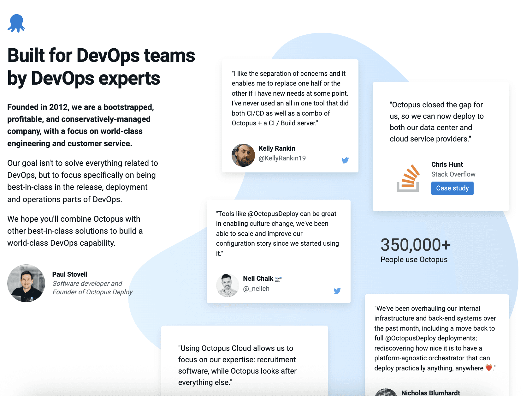This screenshot has width=532, height=396.
Task: Click the 'We've been overhauling' quote
Action: (x=435, y=338)
